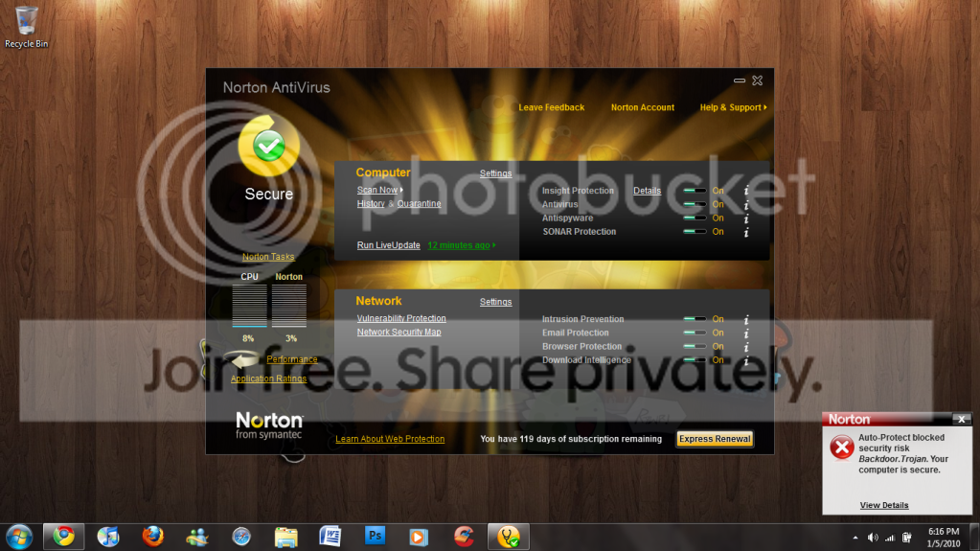This screenshot has height=551, width=980.
Task: Disable the Email Protection toggle
Action: coord(695,333)
